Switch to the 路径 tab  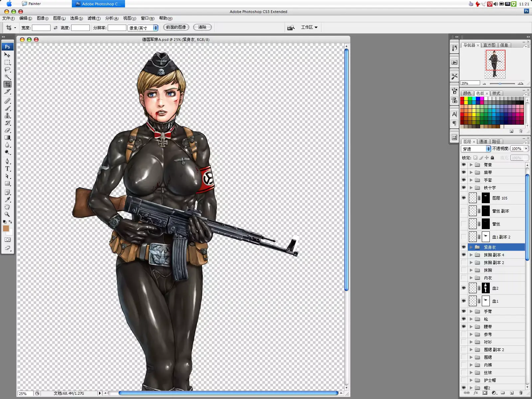point(496,141)
